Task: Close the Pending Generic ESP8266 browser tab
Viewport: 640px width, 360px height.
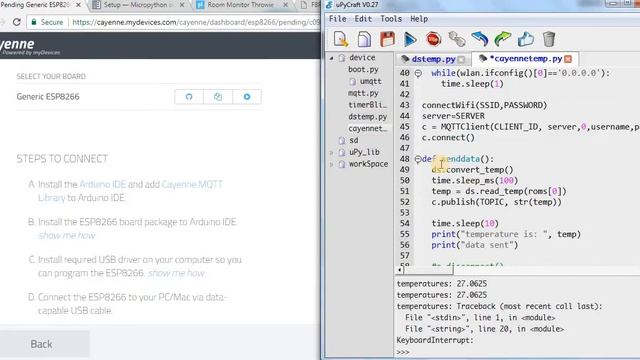Action: (x=78, y=5)
